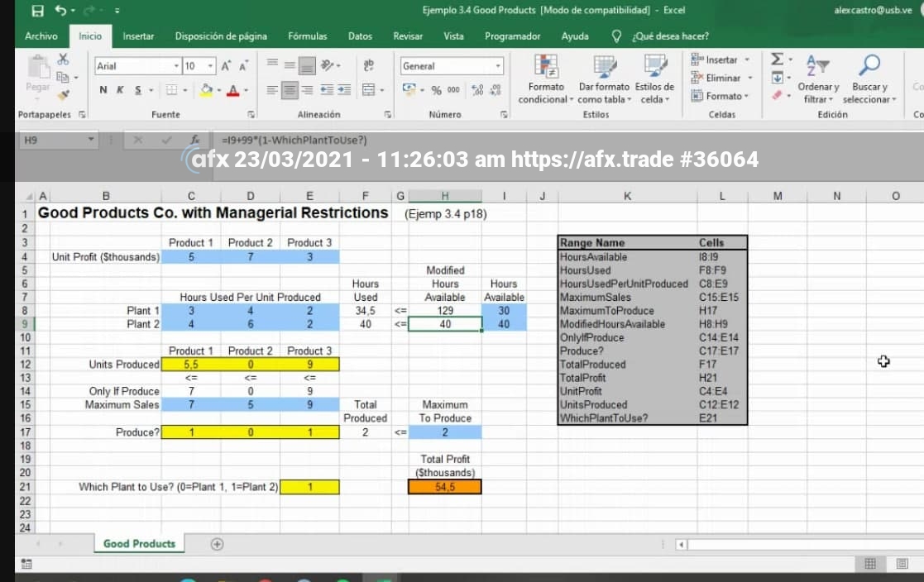924x582 pixels.
Task: Toggle center horizontal alignment
Action: coord(290,89)
